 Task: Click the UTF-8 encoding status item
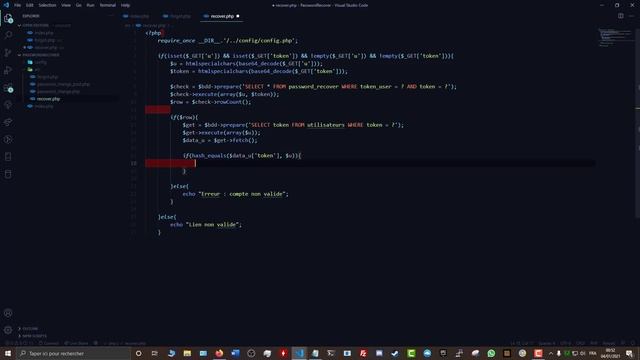click(566, 343)
